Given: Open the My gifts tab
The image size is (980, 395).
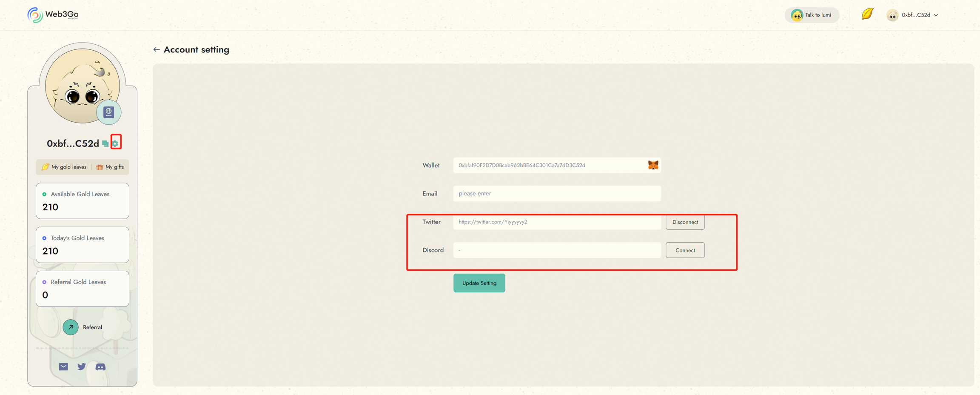Looking at the screenshot, I should click(x=110, y=167).
